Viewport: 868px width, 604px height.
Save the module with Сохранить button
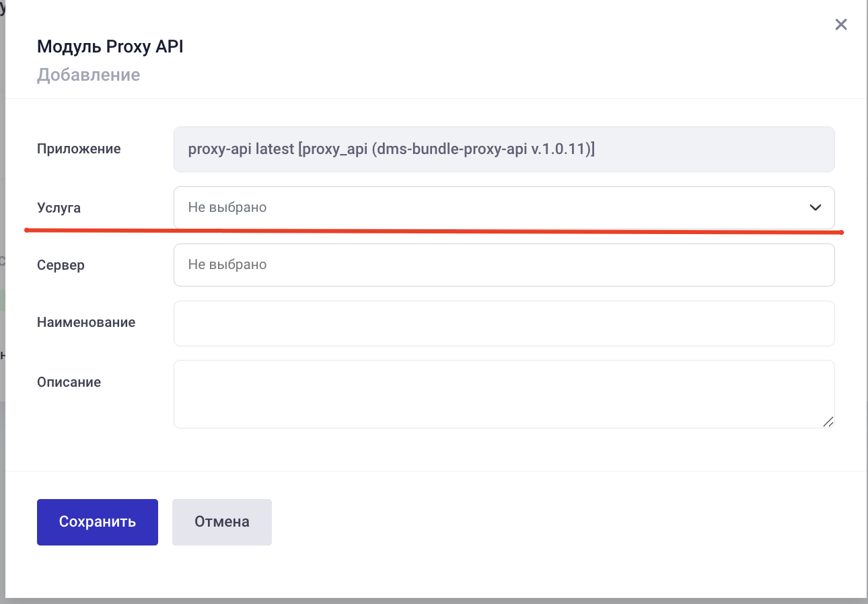pyautogui.click(x=98, y=522)
